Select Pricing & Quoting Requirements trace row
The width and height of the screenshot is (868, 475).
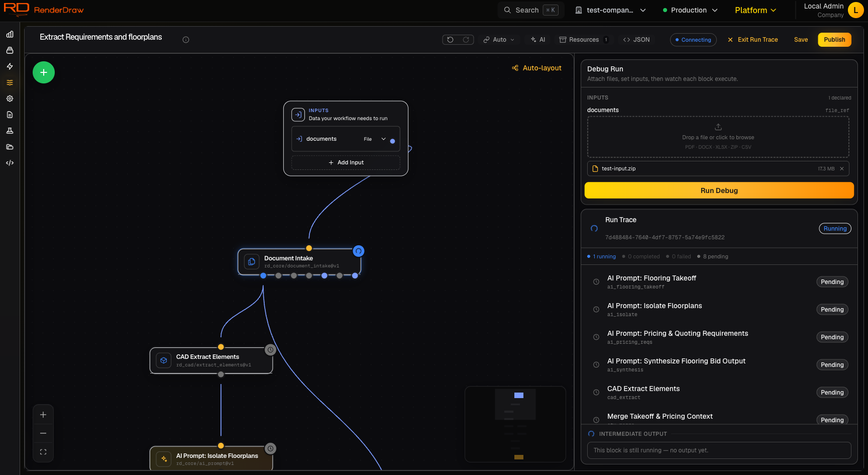(719, 337)
